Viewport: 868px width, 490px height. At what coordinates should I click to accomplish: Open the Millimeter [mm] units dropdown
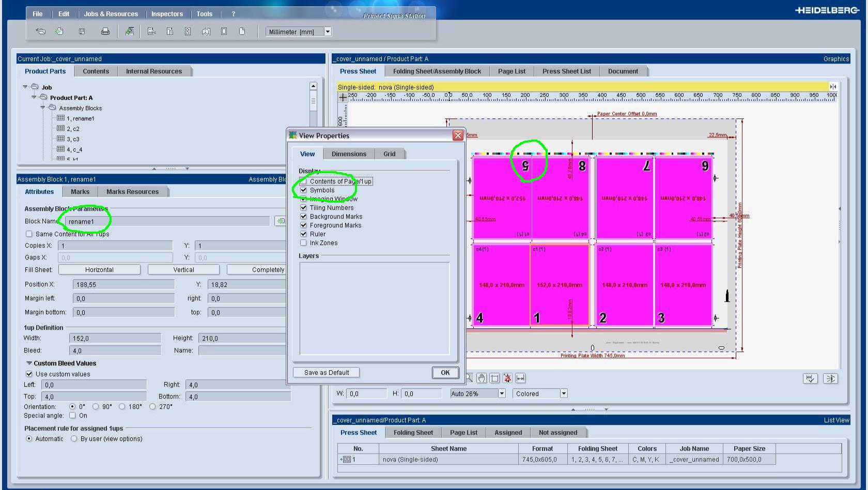point(328,32)
